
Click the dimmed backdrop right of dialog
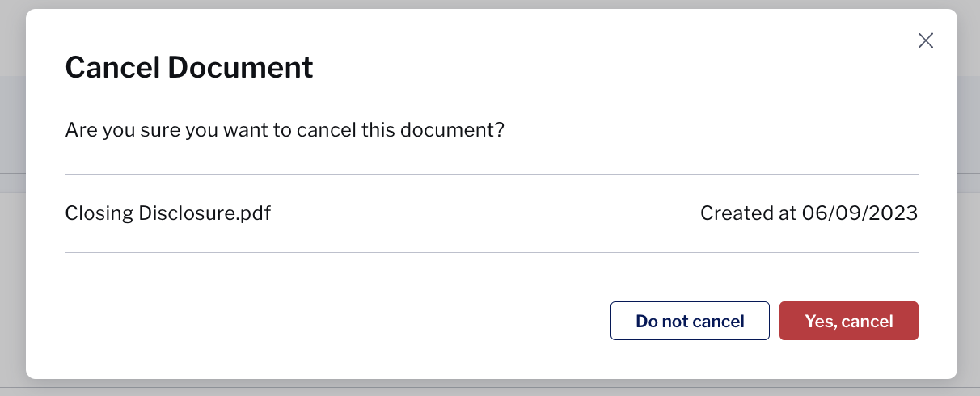coord(969,198)
